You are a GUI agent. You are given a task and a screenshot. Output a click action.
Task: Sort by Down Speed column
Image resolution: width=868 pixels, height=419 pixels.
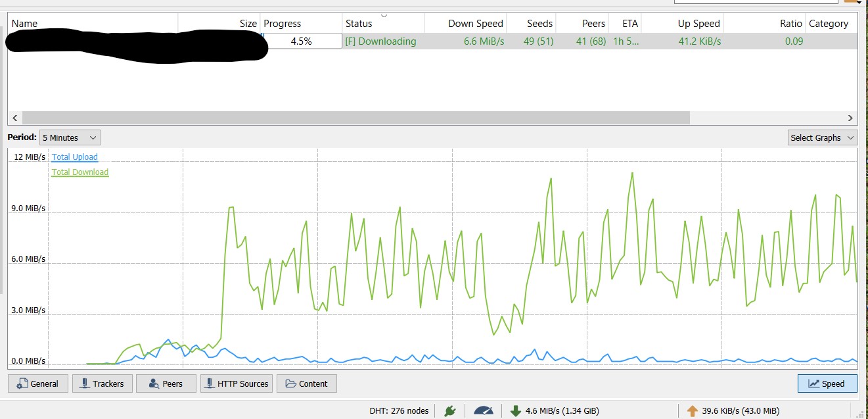[466, 23]
